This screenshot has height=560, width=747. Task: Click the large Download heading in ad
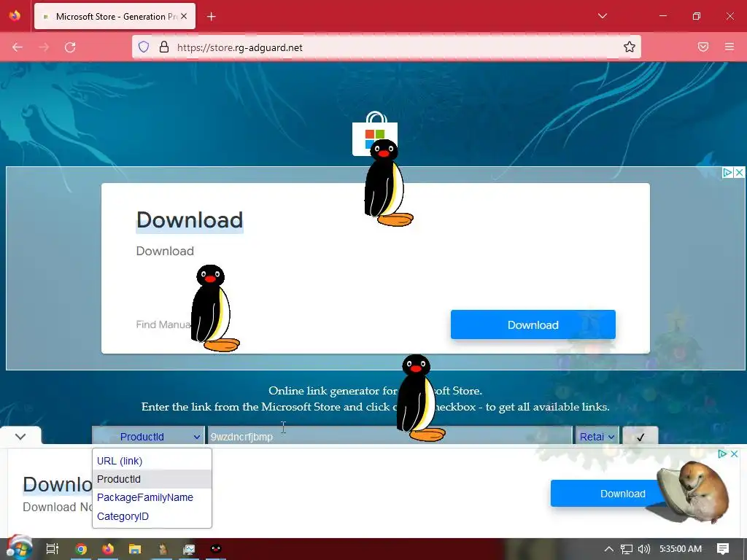click(190, 220)
